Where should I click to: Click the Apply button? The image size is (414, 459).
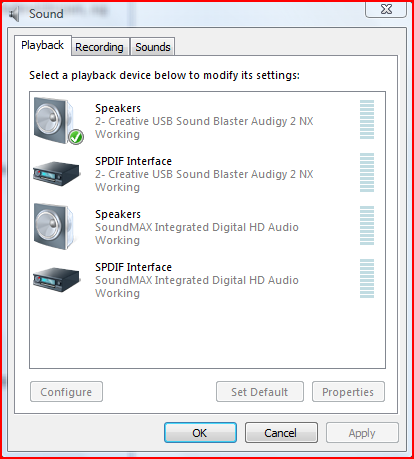click(362, 433)
